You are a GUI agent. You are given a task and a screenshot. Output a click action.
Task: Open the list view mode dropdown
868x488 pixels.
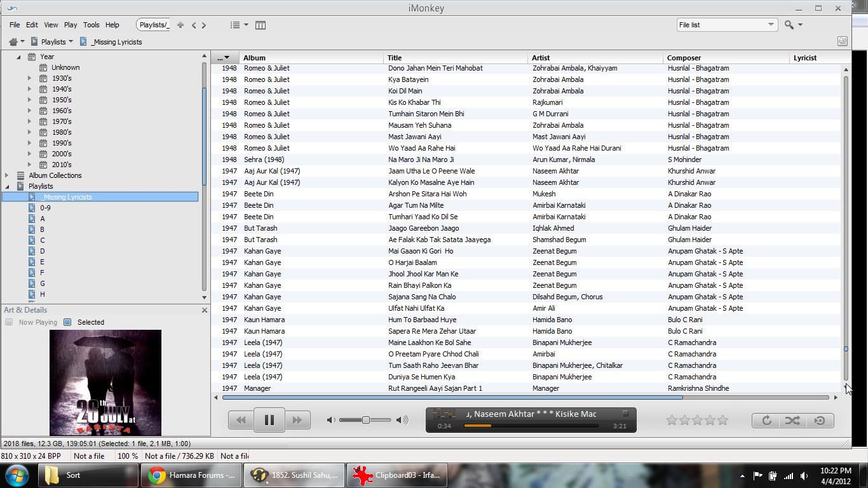tap(240, 25)
